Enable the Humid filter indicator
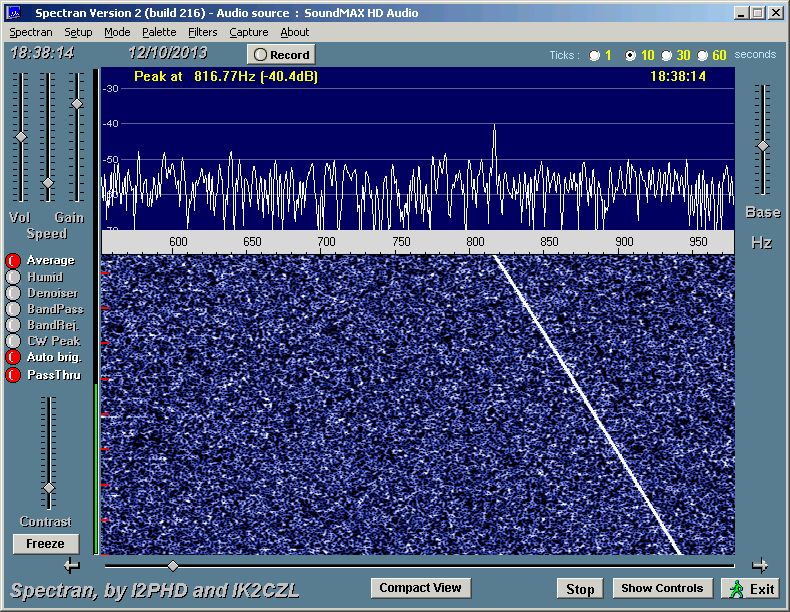The width and height of the screenshot is (790, 612). [x=13, y=277]
